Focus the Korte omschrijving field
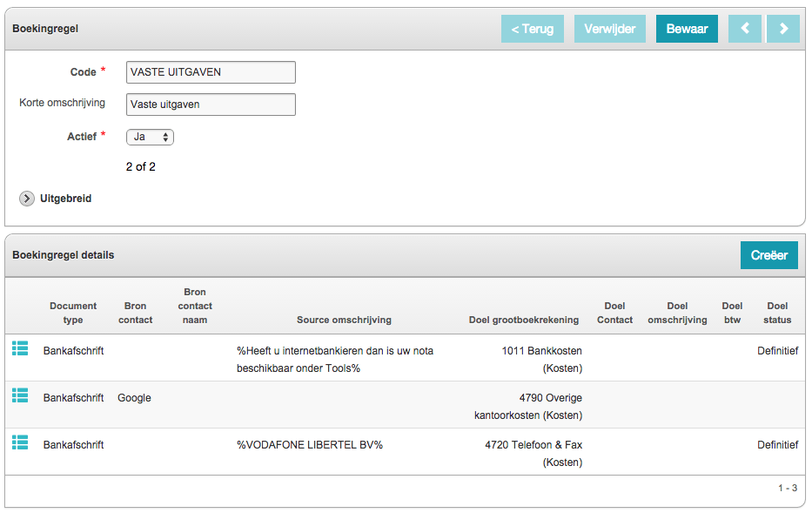The image size is (812, 513). (x=211, y=105)
